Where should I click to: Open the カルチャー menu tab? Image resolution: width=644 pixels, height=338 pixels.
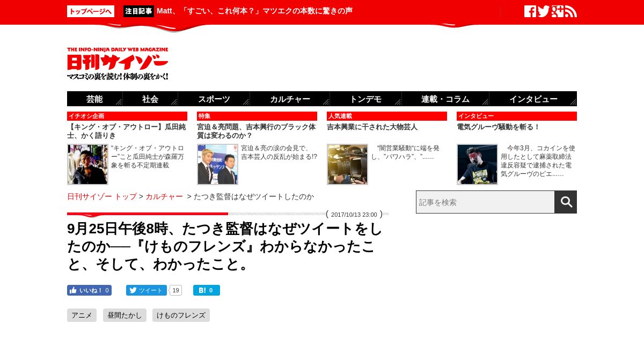tap(290, 99)
